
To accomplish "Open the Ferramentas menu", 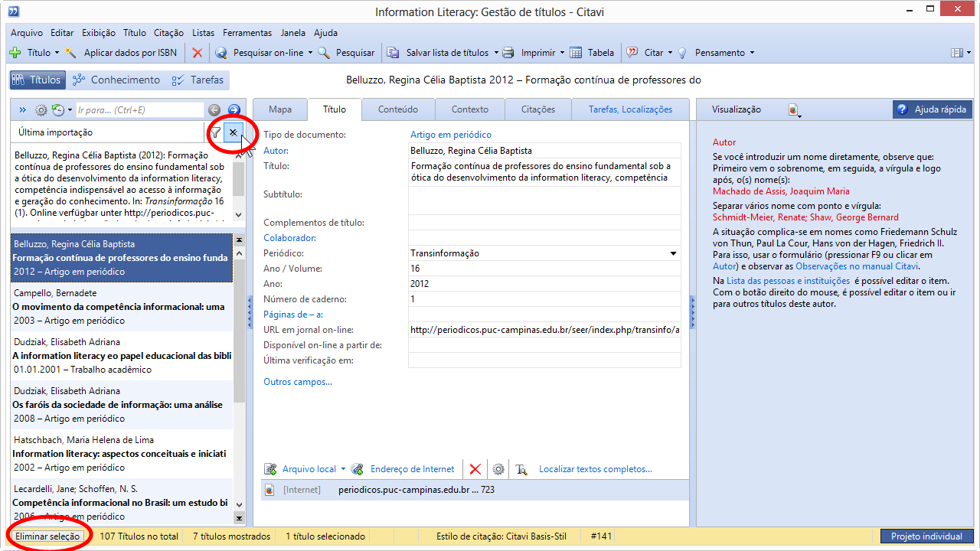I will pos(247,33).
